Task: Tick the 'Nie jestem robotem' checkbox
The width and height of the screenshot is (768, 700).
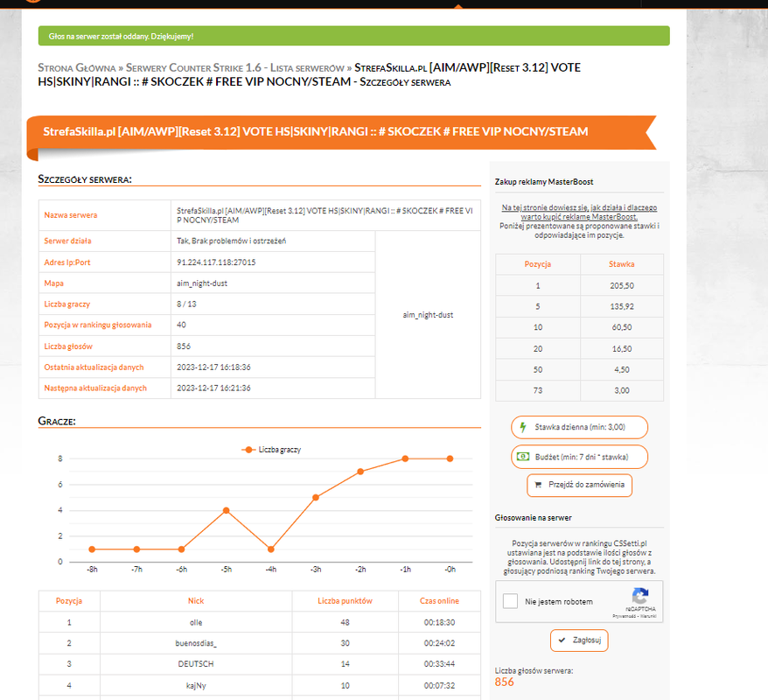Action: (510, 601)
